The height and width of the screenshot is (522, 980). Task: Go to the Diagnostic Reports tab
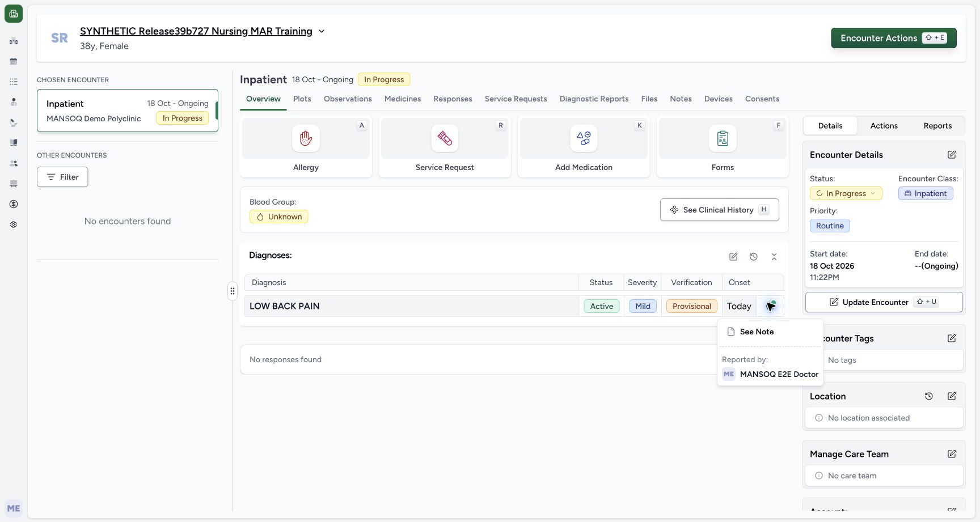[x=594, y=99]
